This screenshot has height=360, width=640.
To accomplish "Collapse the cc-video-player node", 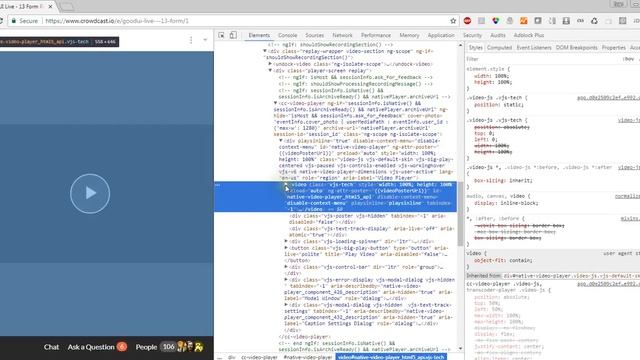I will click(276, 103).
